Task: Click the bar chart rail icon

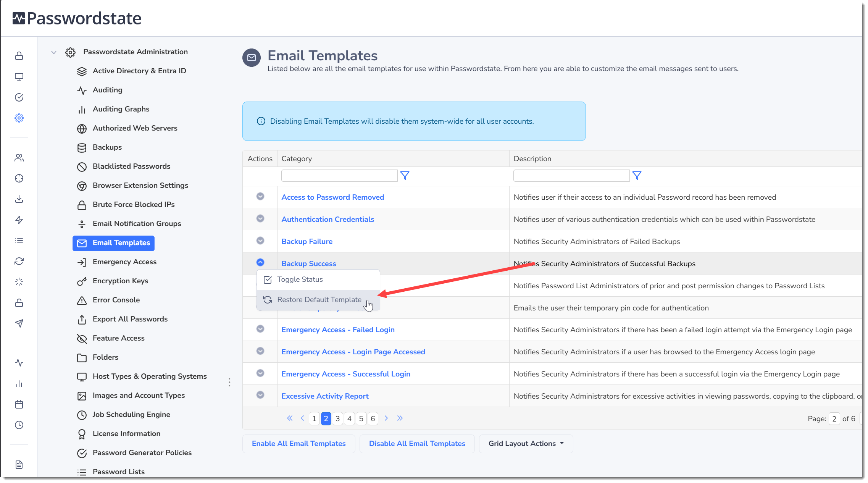Action: pyautogui.click(x=19, y=384)
